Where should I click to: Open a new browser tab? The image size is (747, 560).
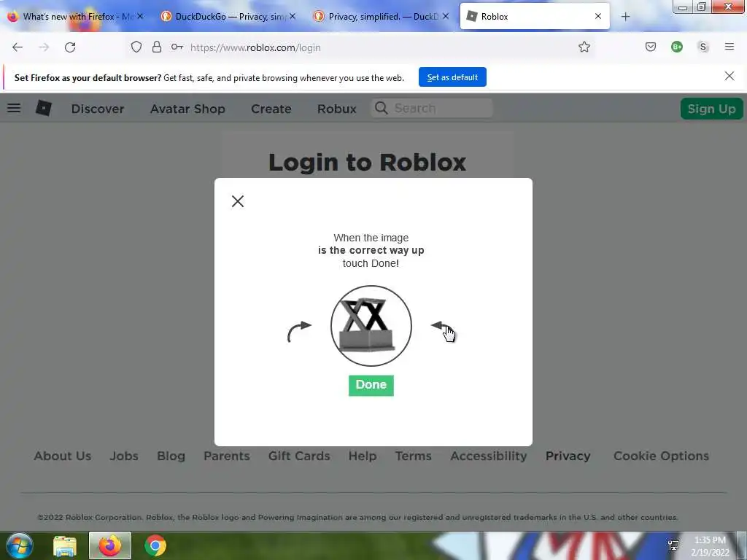click(x=625, y=17)
